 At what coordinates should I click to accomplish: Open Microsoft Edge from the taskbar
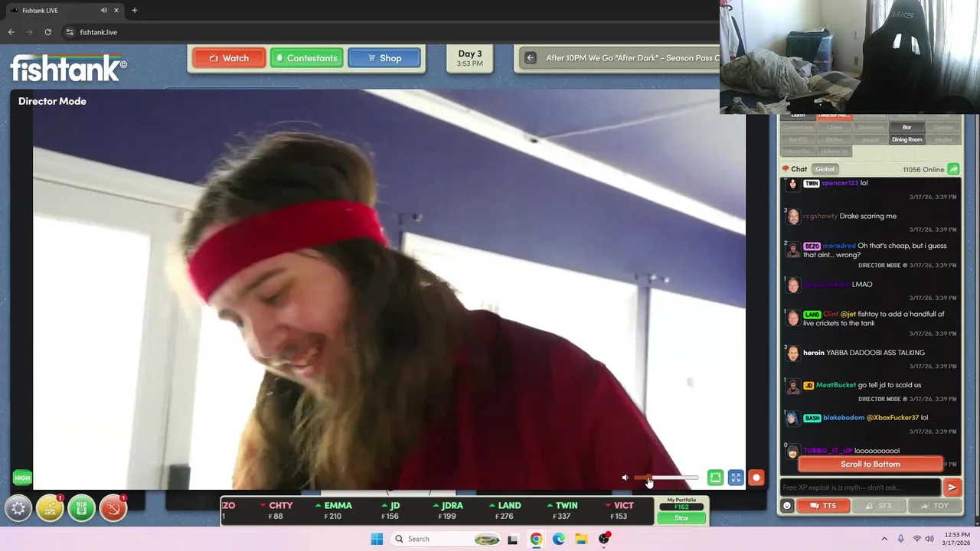[x=559, y=539]
